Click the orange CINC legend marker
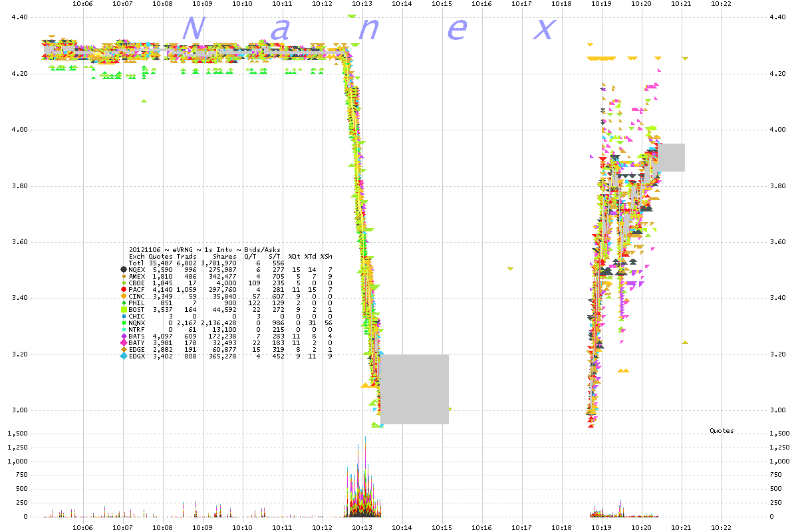 [x=124, y=296]
